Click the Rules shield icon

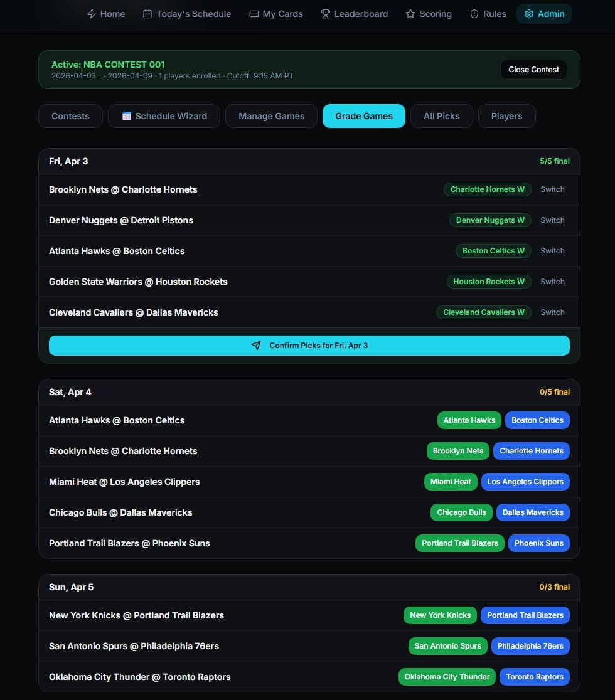(474, 14)
